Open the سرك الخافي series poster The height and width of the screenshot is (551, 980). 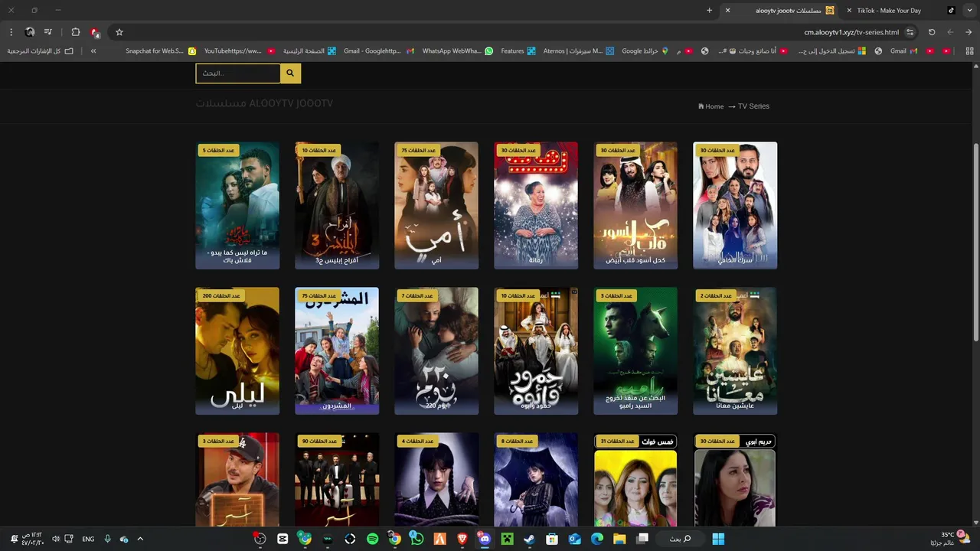(x=735, y=205)
